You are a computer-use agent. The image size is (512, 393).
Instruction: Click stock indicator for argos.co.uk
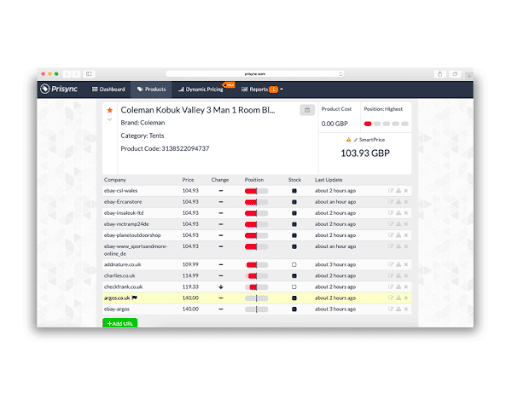pos(294,298)
